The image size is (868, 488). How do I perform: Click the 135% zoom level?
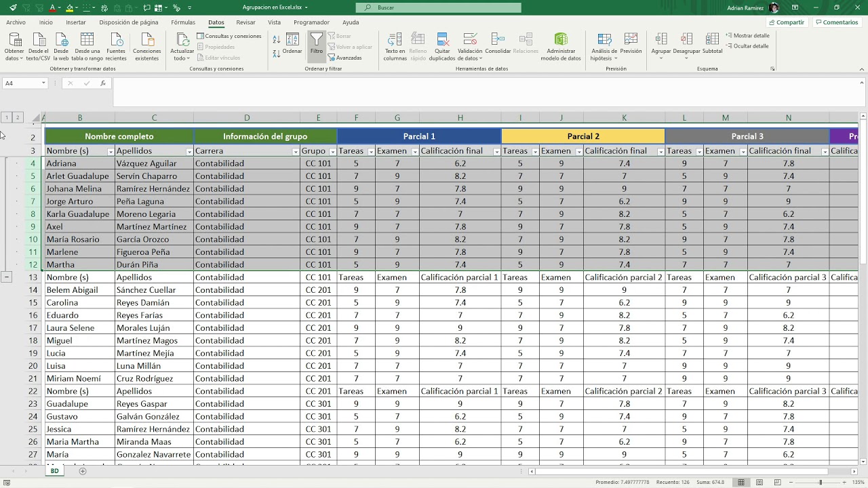coord(857,482)
